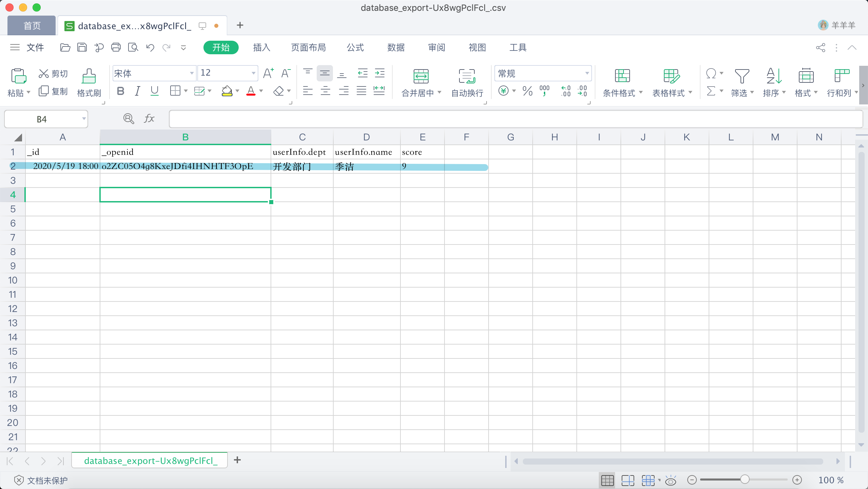Open the 数据 ribbon tab
The width and height of the screenshot is (868, 489).
coord(396,47)
